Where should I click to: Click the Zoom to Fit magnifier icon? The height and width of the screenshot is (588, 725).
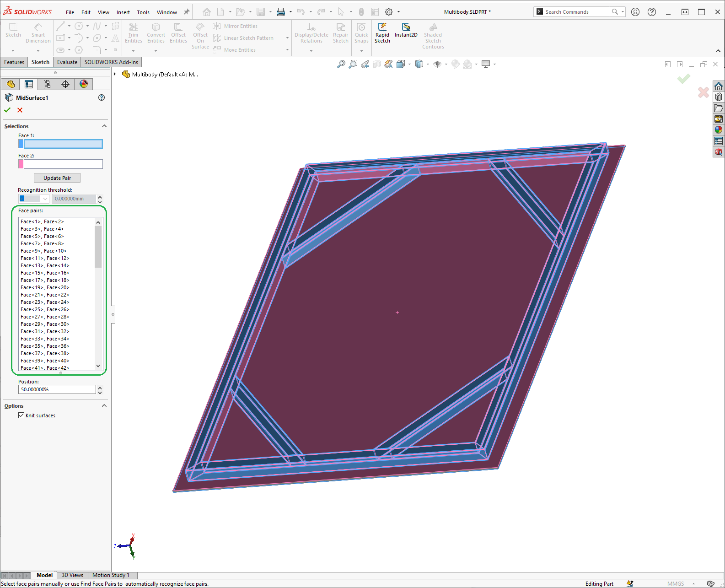tap(341, 65)
